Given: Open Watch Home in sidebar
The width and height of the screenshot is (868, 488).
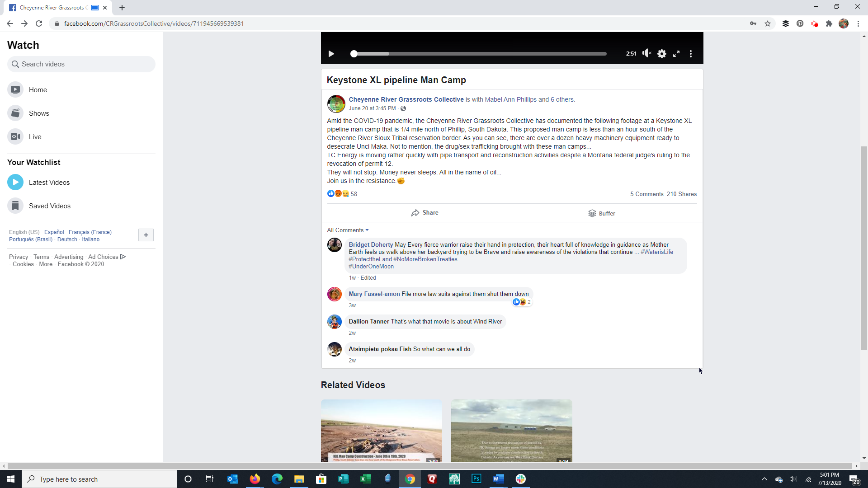Looking at the screenshot, I should pyautogui.click(x=38, y=90).
